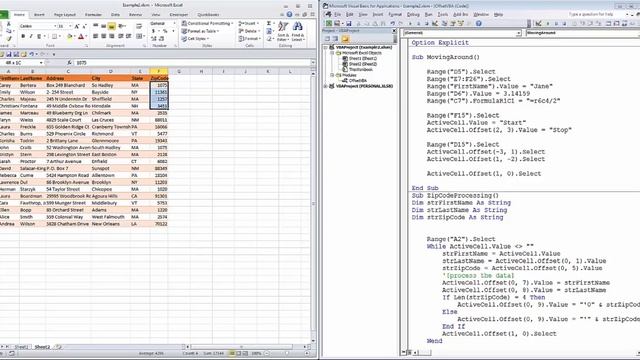Click the Undo icon in VBA toolbar
Viewport: 640px width, 360px height.
coord(392,24)
